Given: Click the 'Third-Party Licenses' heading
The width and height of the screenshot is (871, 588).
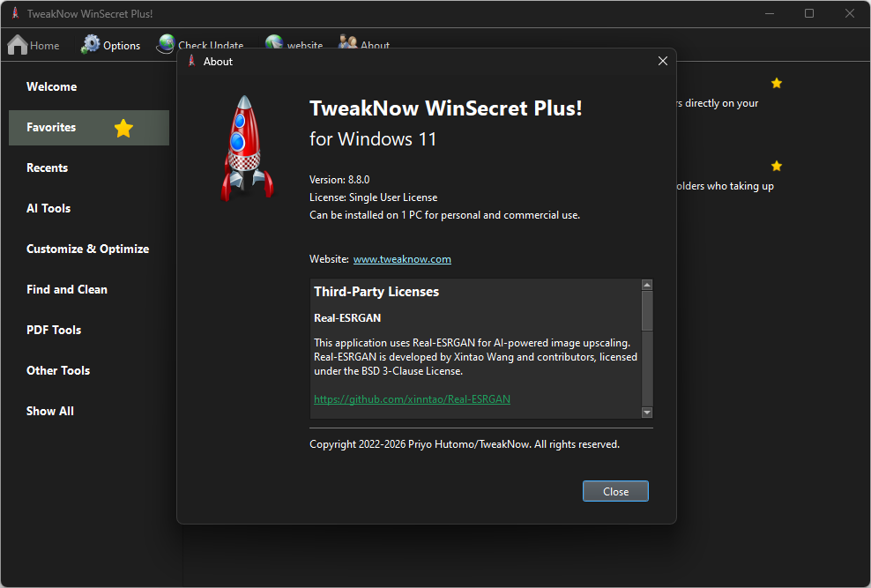Looking at the screenshot, I should [376, 292].
